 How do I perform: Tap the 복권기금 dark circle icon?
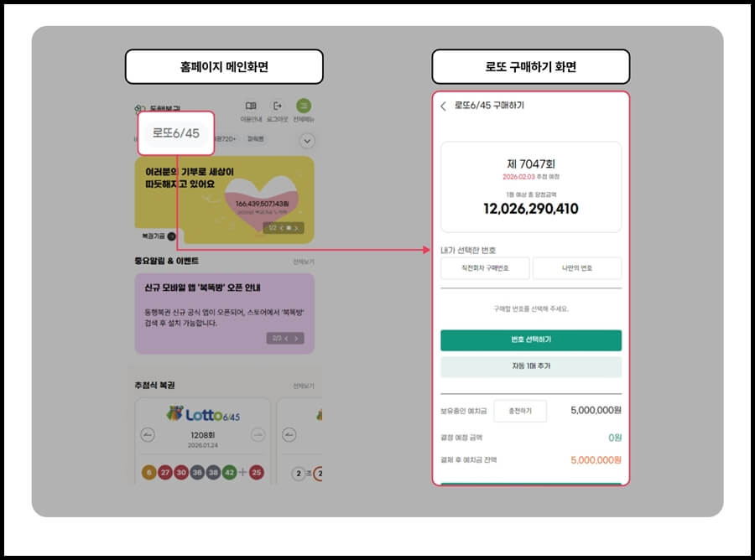click(171, 236)
